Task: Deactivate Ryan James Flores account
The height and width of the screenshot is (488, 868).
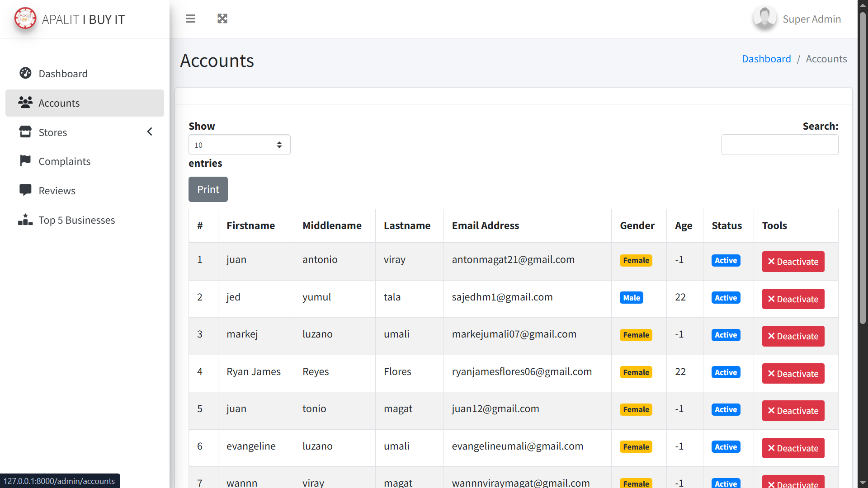Action: pos(793,374)
